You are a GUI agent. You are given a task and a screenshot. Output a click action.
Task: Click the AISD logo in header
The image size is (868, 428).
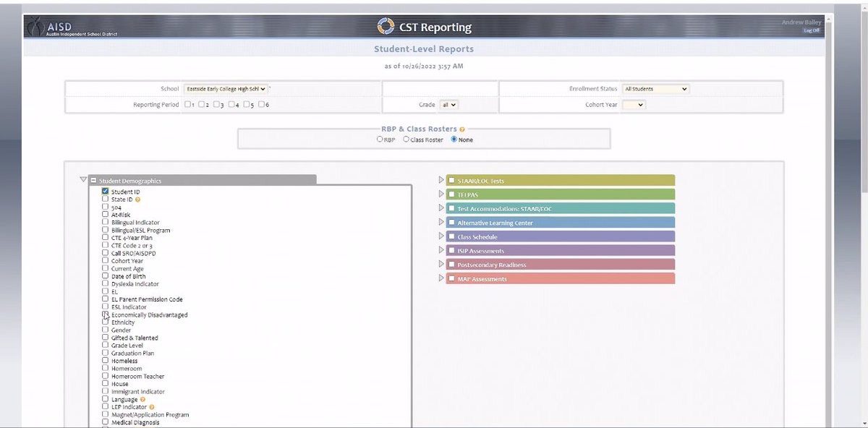point(72,27)
